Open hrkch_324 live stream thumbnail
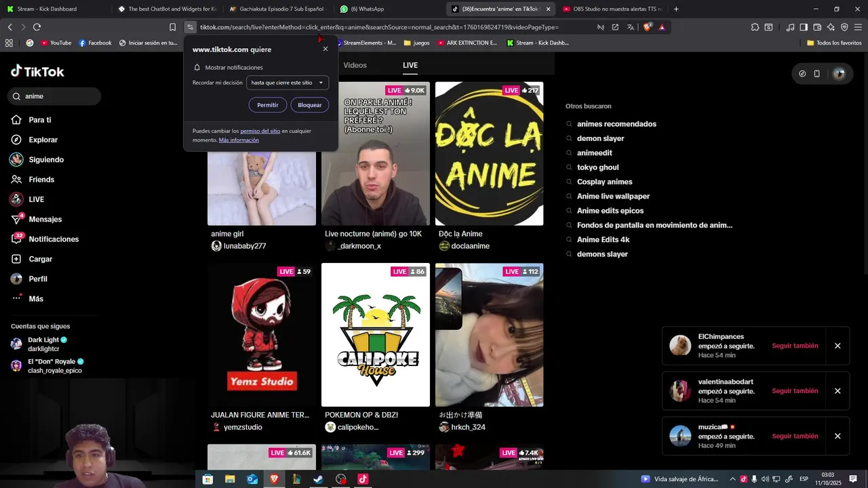868x488 pixels. (490, 335)
